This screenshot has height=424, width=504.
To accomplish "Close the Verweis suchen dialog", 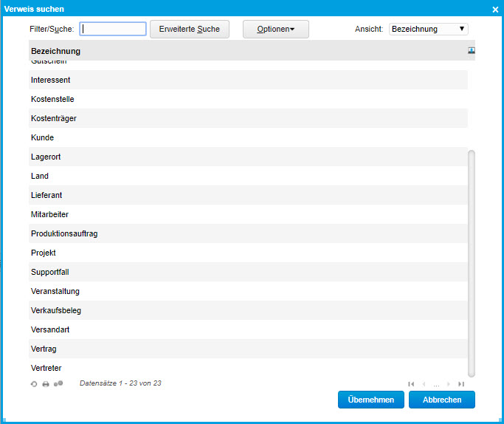I will [495, 9].
